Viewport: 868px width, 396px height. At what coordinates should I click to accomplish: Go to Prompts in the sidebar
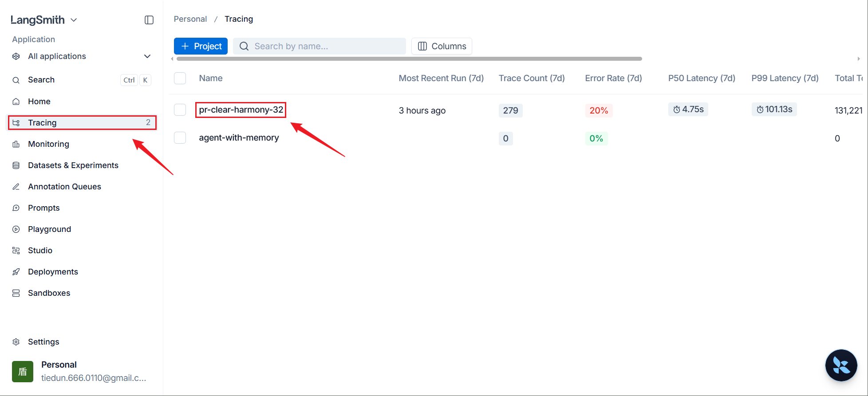point(43,208)
